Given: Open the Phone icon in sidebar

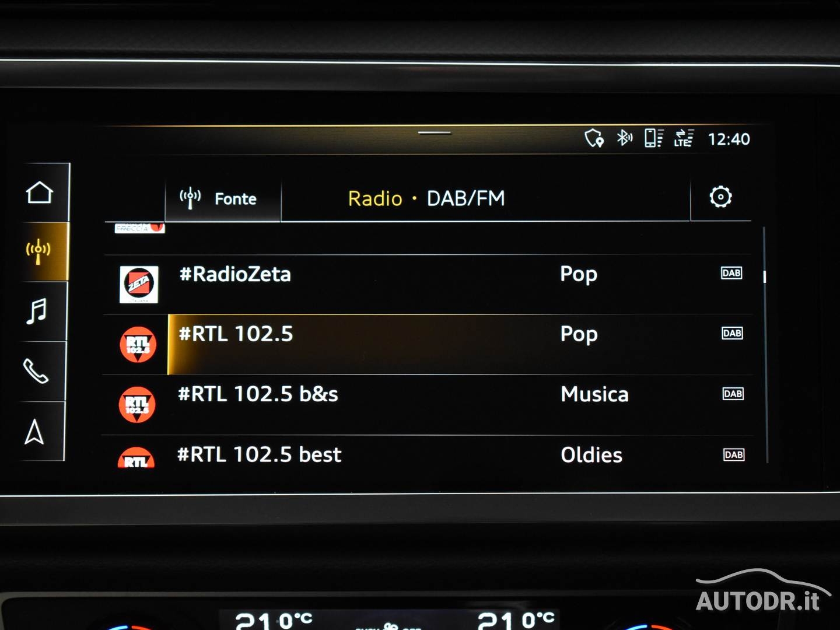Looking at the screenshot, I should click(36, 371).
